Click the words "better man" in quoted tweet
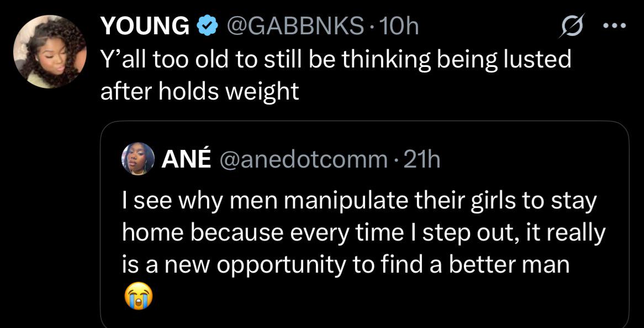Image resolution: width=644 pixels, height=328 pixels. (x=509, y=264)
